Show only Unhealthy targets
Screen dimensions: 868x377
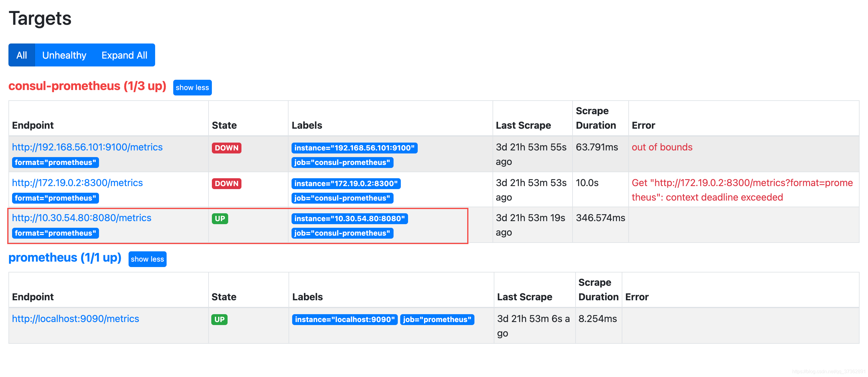click(64, 55)
